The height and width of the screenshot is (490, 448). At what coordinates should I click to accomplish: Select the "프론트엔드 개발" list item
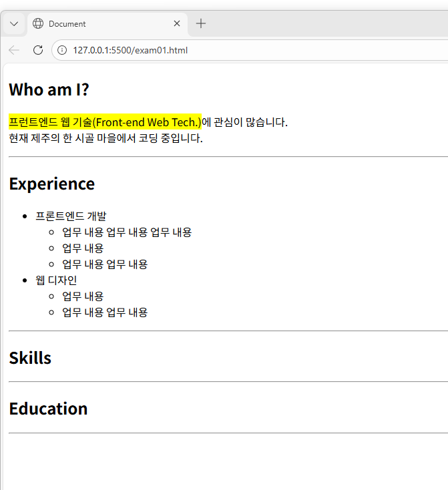71,216
